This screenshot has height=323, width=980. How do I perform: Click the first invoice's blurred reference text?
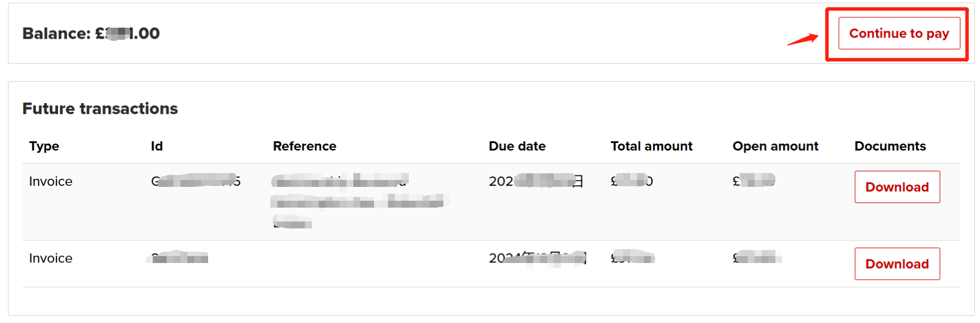point(360,200)
